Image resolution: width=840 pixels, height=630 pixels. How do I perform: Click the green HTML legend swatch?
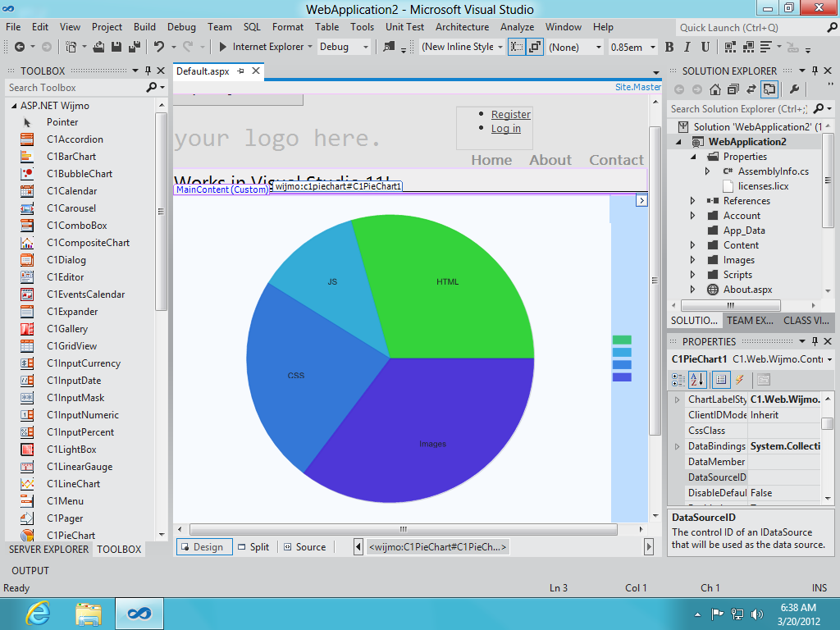(622, 340)
